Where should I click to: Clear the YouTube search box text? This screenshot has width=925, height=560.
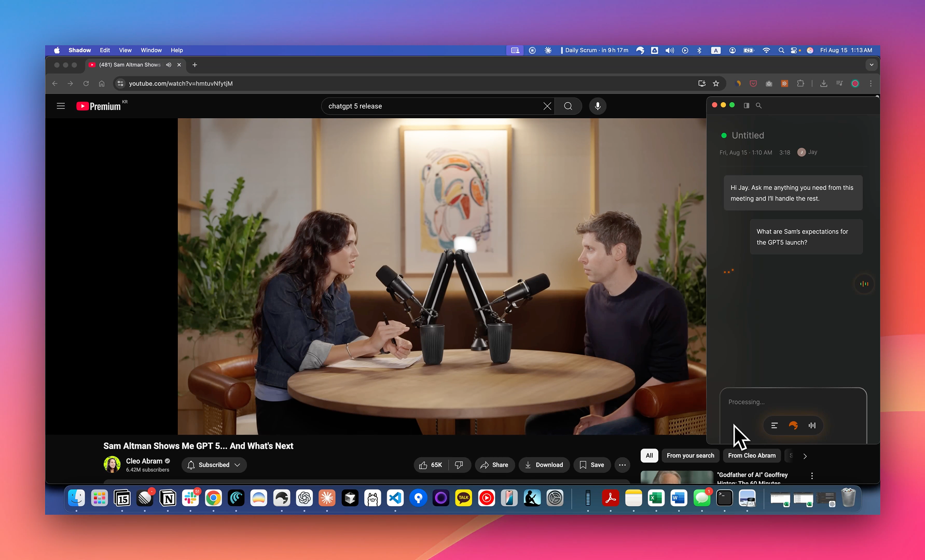coord(547,106)
